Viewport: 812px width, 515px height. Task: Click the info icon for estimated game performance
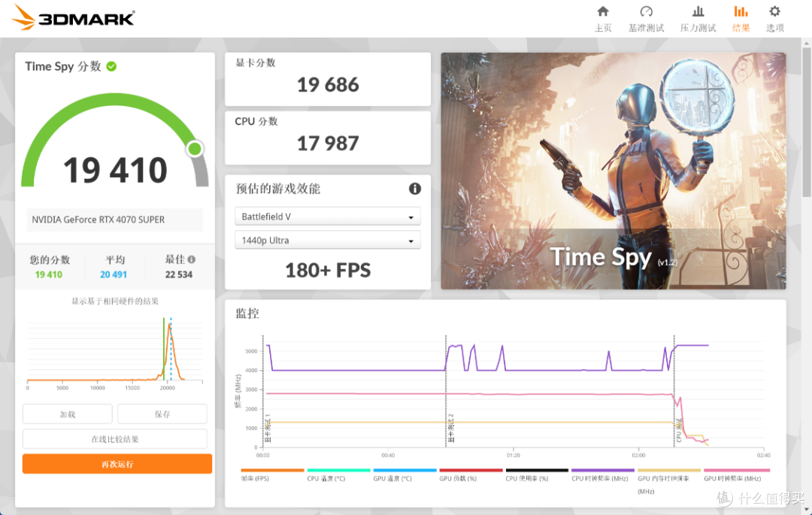click(x=415, y=189)
